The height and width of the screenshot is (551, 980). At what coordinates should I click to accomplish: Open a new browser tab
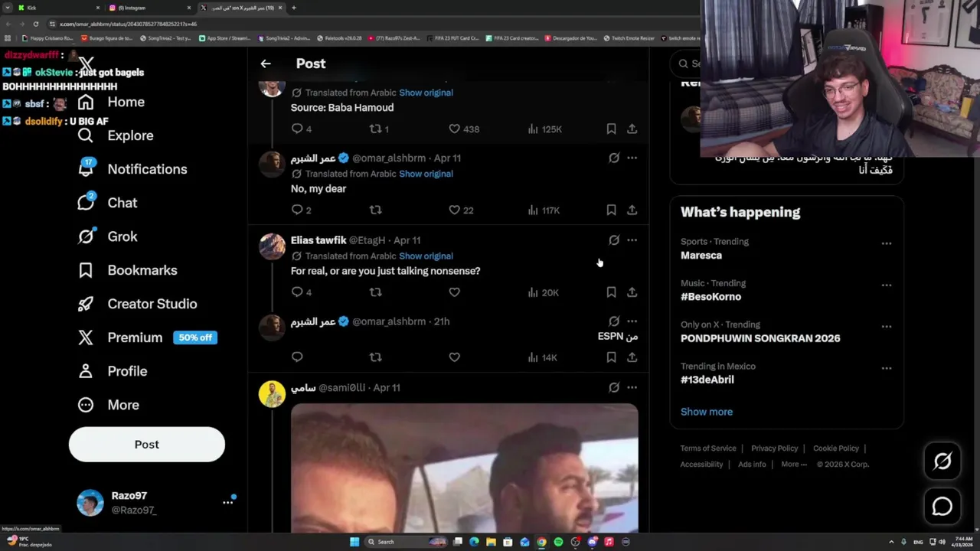[294, 8]
